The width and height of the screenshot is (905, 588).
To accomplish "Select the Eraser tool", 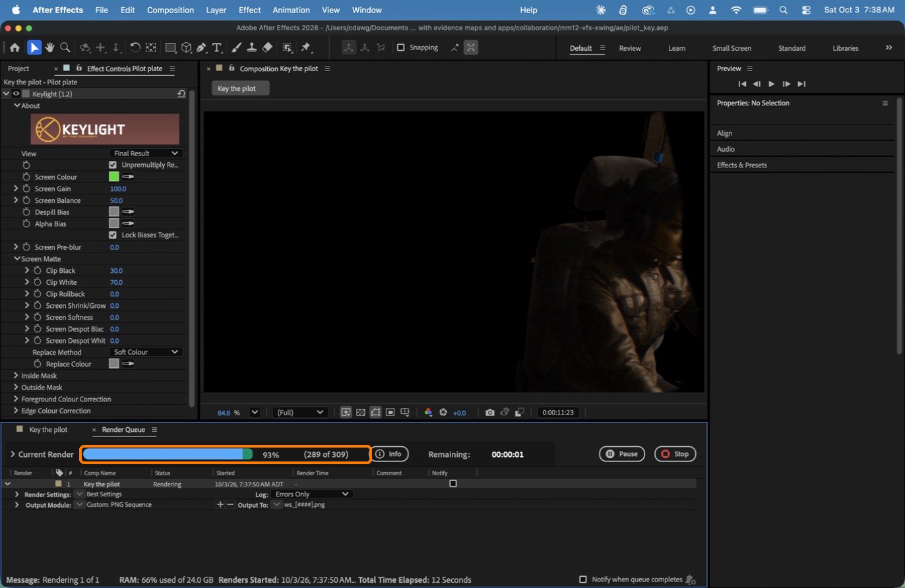I will click(267, 47).
